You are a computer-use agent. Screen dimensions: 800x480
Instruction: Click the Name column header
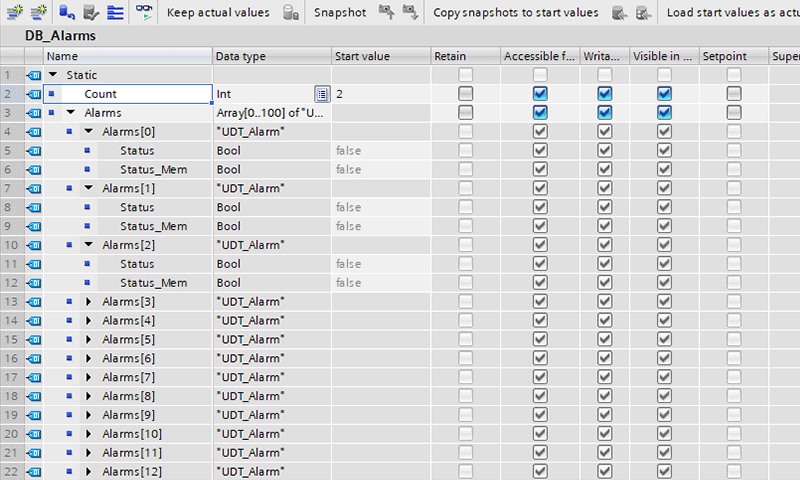pyautogui.click(x=128, y=56)
